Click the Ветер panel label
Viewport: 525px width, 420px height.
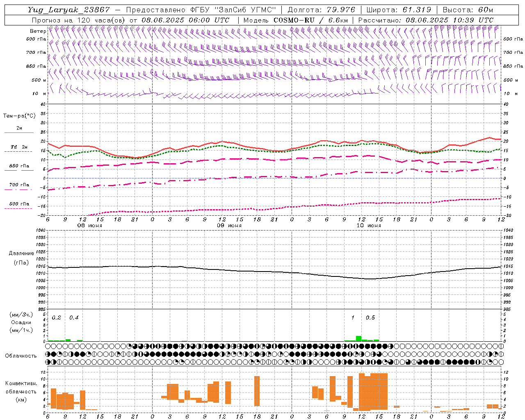pos(38,31)
